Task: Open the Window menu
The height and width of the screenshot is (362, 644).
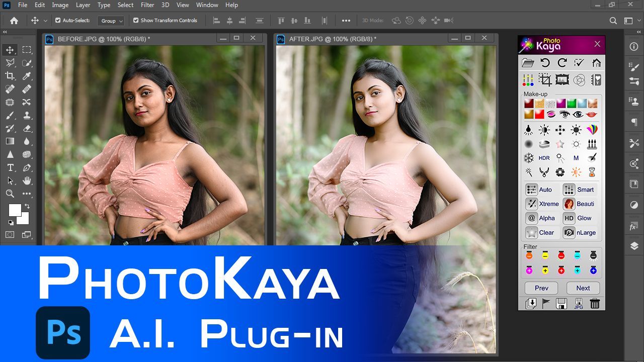Action: [x=207, y=5]
